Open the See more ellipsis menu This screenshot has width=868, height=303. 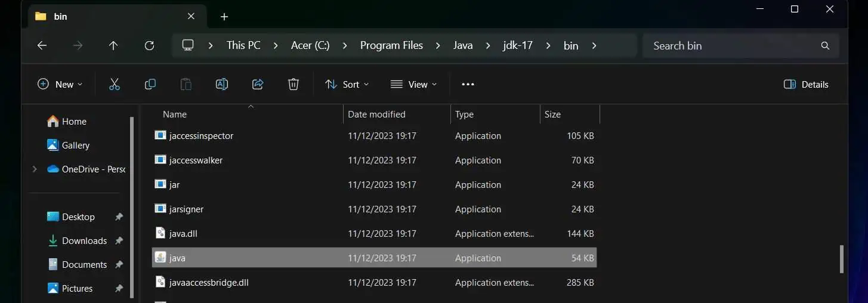[468, 85]
